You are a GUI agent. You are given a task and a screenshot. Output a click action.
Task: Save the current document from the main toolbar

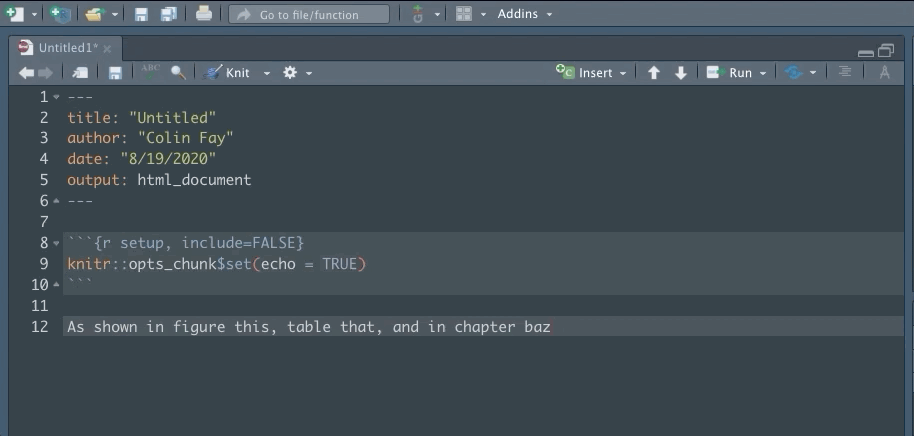[x=141, y=14]
